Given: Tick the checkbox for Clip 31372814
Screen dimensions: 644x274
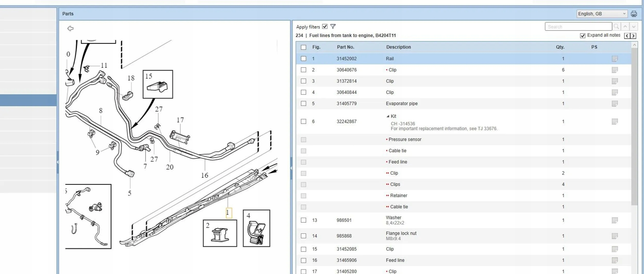Looking at the screenshot, I should pos(303,81).
